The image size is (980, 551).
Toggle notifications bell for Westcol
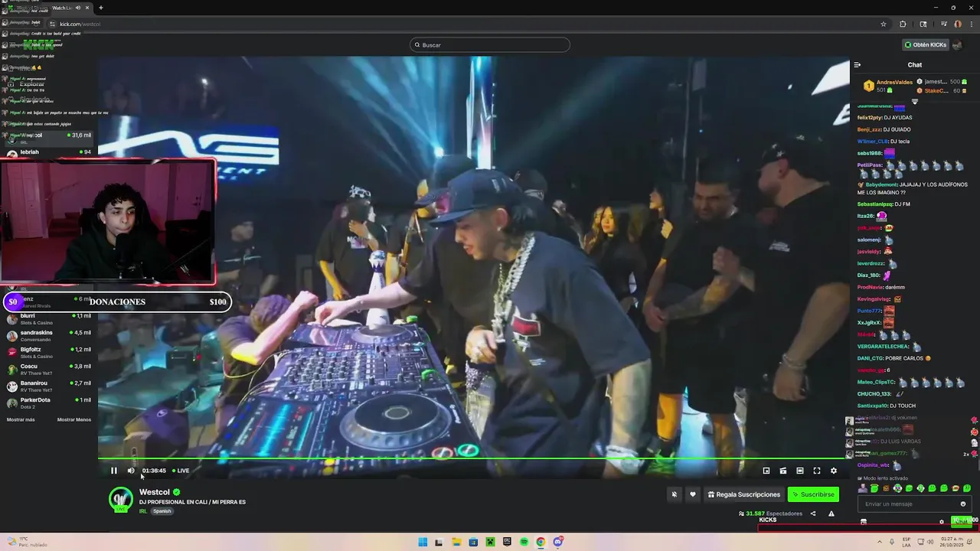(675, 494)
